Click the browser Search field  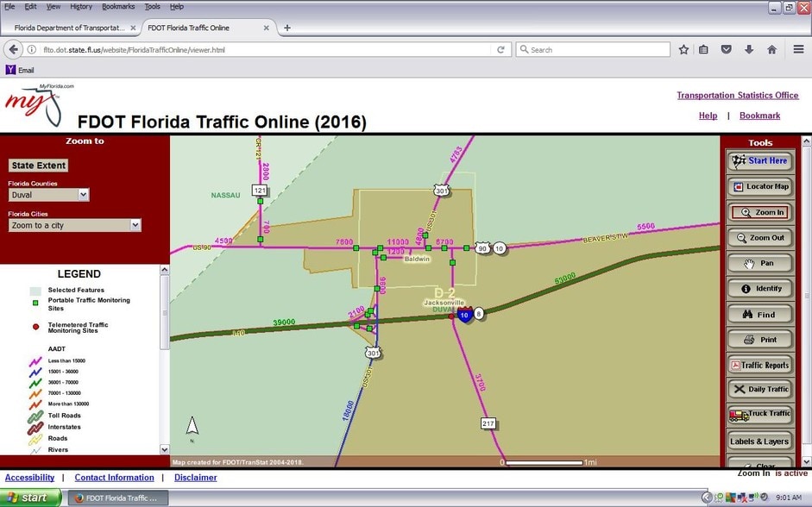tap(593, 50)
